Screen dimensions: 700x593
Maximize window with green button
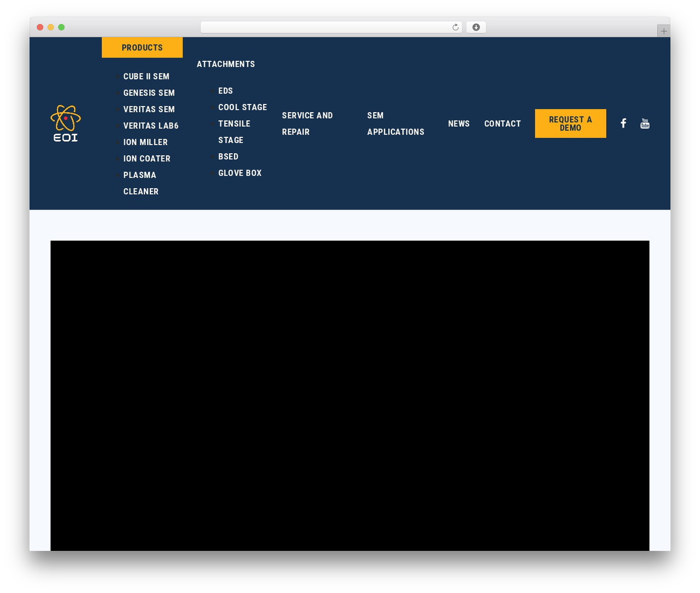[x=61, y=27]
